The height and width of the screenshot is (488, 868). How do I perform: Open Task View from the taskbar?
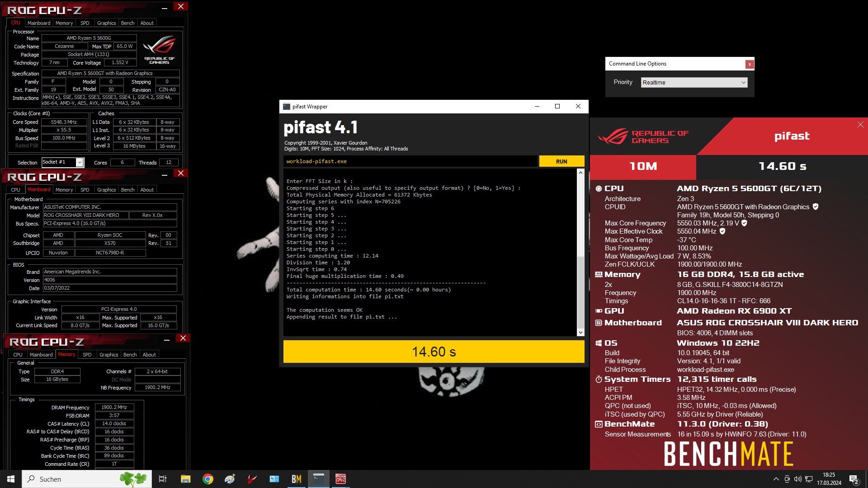(163, 479)
